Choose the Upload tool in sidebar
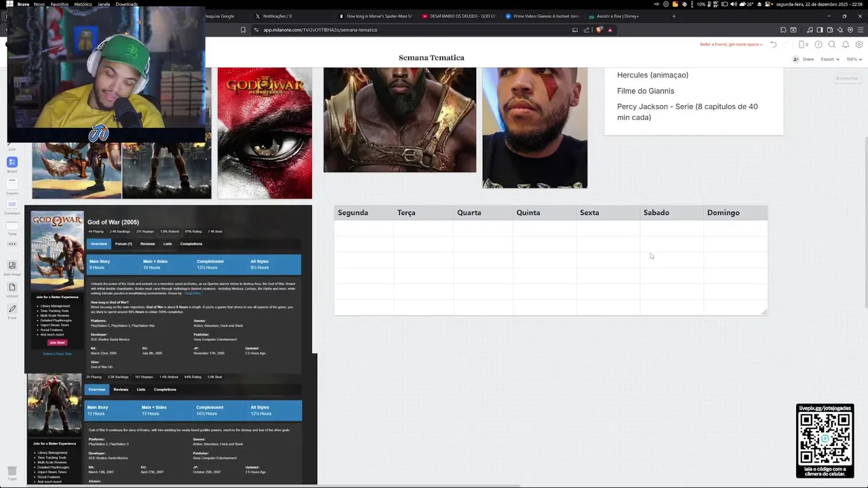The image size is (868, 488). (12, 289)
